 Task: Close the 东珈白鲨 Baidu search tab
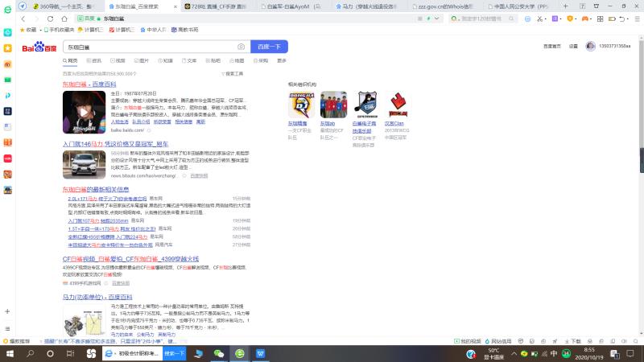tap(175, 6)
